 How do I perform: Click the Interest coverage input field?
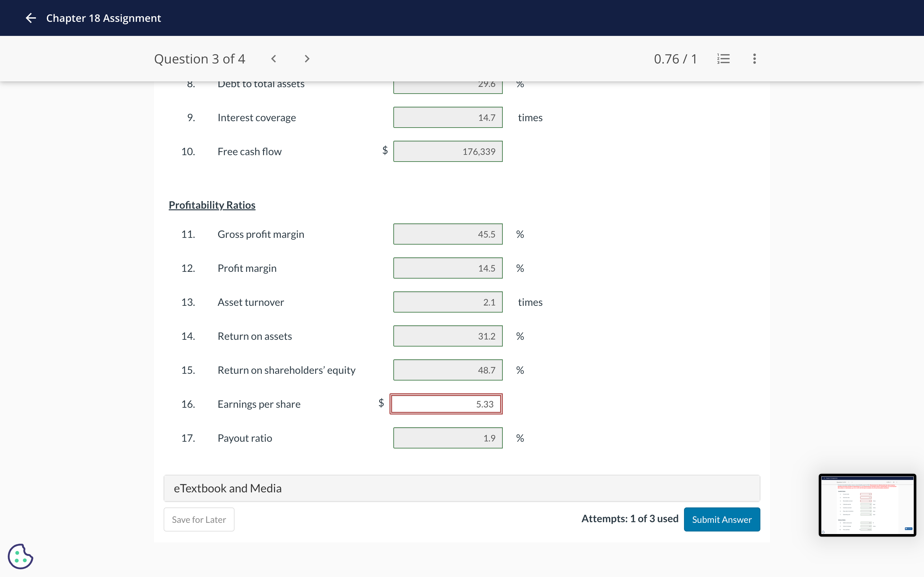click(448, 118)
